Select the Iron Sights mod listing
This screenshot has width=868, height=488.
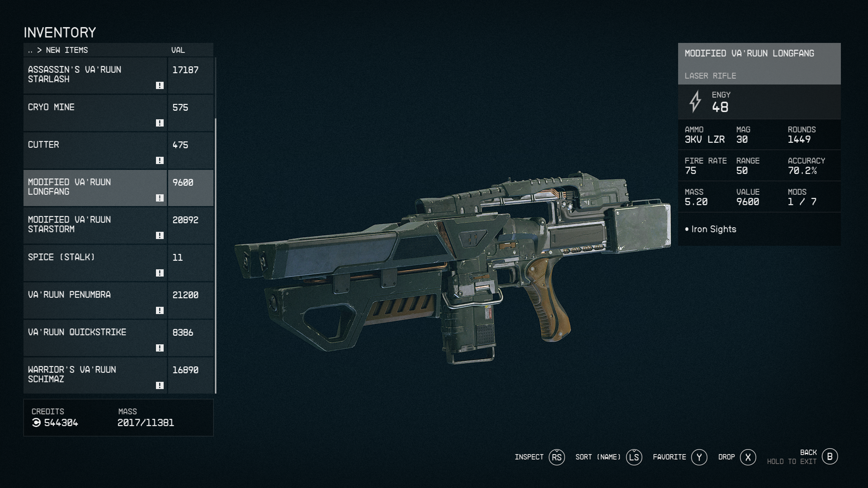point(713,229)
